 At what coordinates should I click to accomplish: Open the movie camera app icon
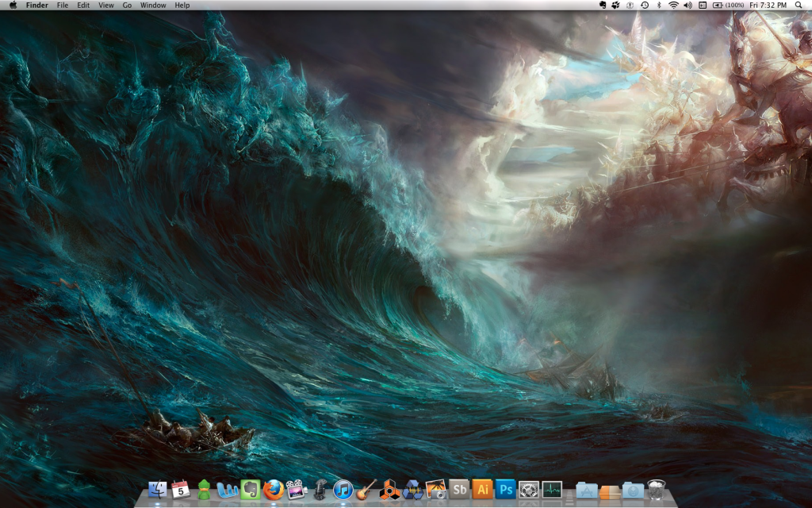(x=297, y=489)
